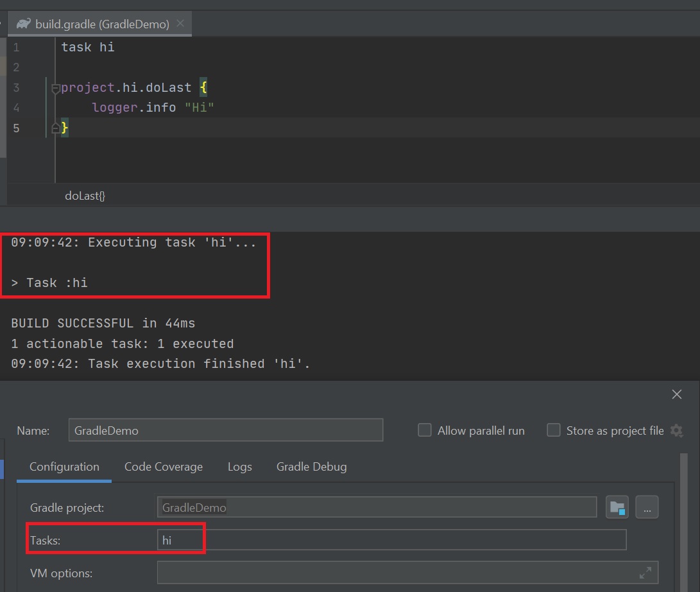Click the doLast{} breadcrumb
700x592 pixels.
(85, 195)
